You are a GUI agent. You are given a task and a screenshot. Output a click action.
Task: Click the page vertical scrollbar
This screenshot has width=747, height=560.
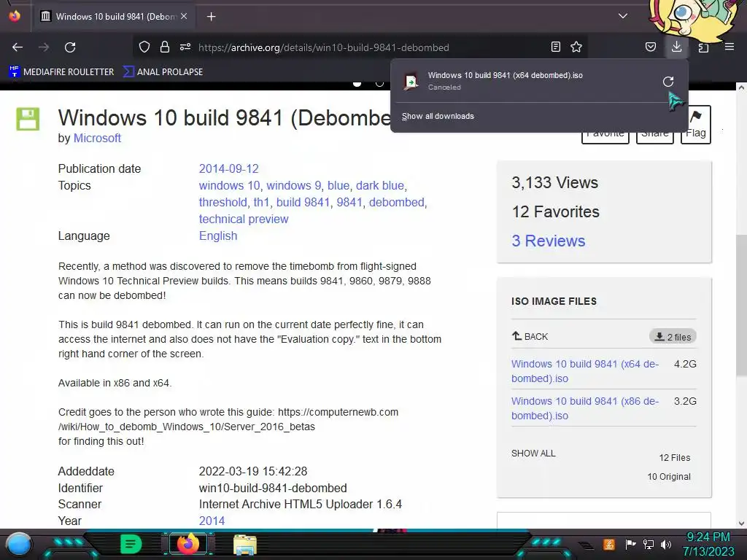pyautogui.click(x=741, y=305)
